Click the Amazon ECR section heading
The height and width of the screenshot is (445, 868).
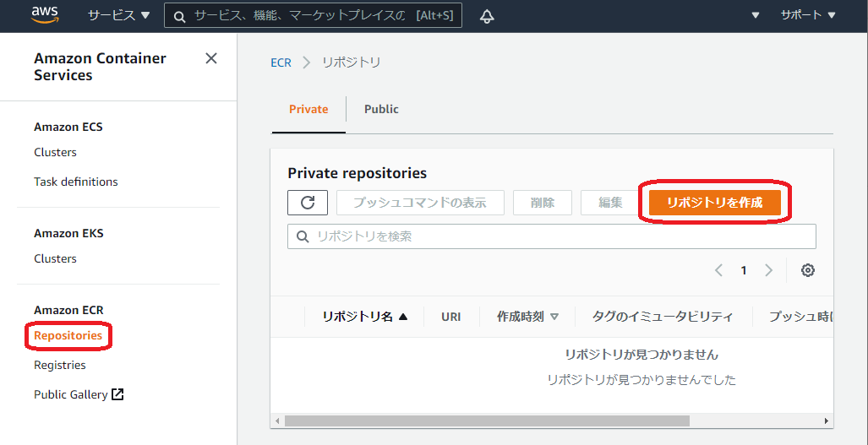tap(68, 310)
